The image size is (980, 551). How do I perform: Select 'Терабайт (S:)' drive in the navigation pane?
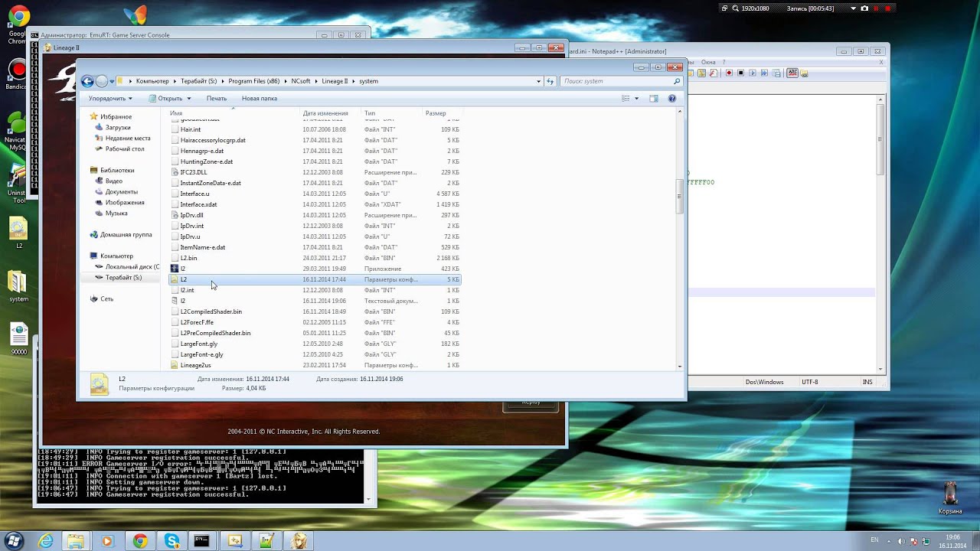[123, 278]
